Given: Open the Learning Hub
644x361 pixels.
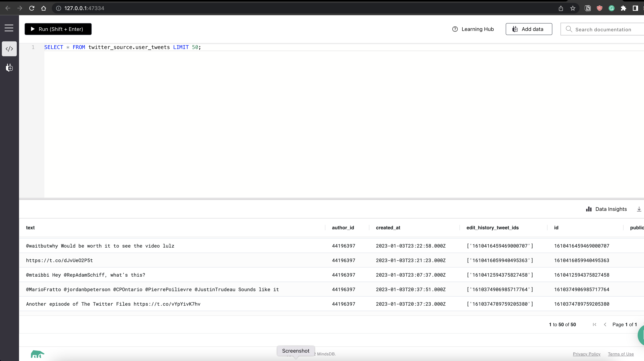Looking at the screenshot, I should click(473, 29).
